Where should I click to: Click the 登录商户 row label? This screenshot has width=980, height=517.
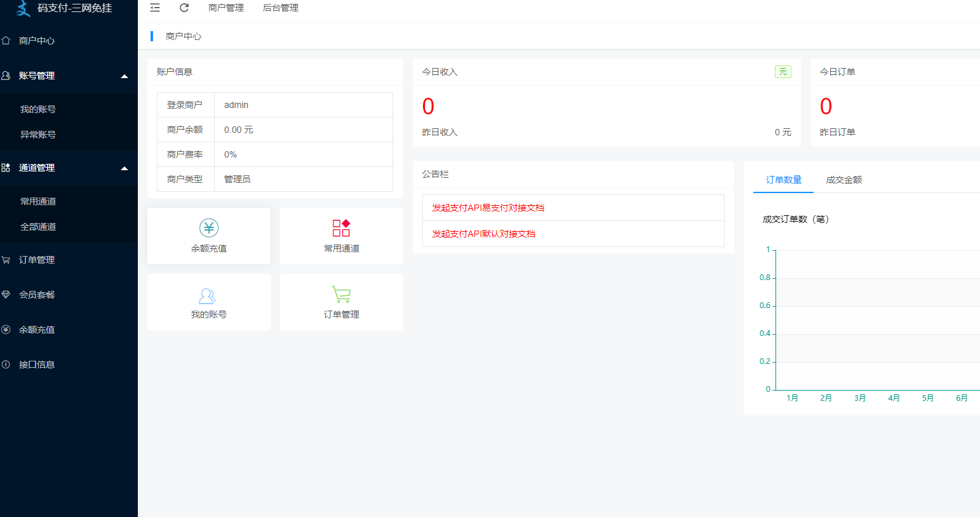[x=185, y=105]
